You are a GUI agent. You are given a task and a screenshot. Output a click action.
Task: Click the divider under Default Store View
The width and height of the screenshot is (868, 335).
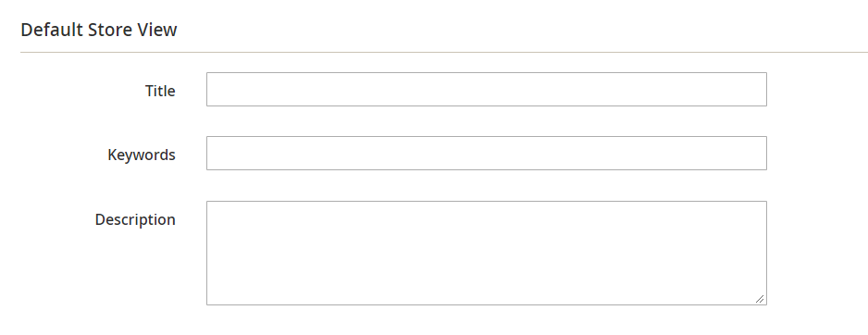444,53
